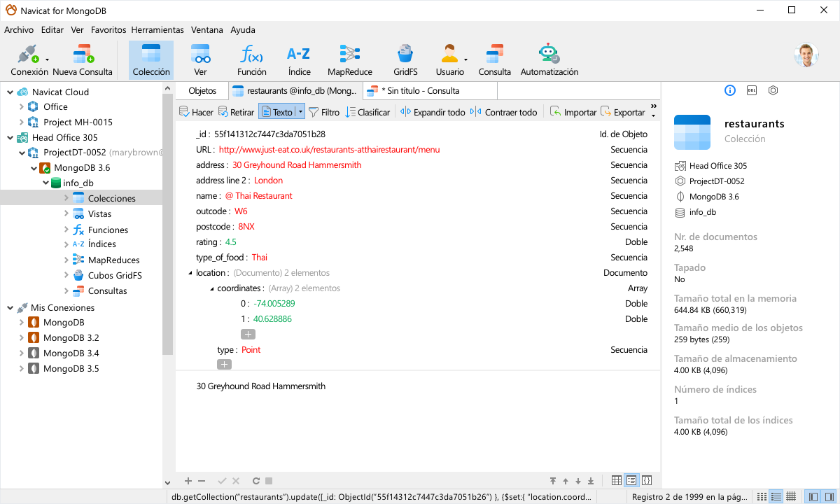
Task: Click Contraer todo button
Action: (504, 112)
